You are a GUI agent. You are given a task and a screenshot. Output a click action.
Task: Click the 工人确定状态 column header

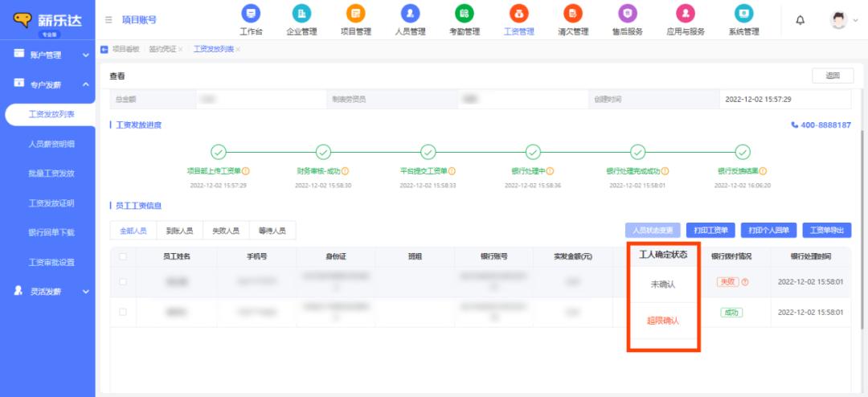(663, 255)
